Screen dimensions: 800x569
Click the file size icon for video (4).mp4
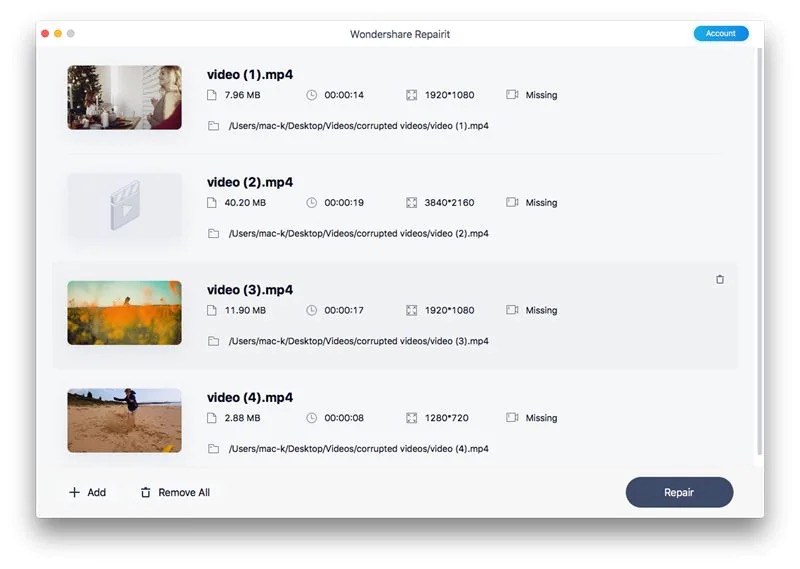coord(212,418)
